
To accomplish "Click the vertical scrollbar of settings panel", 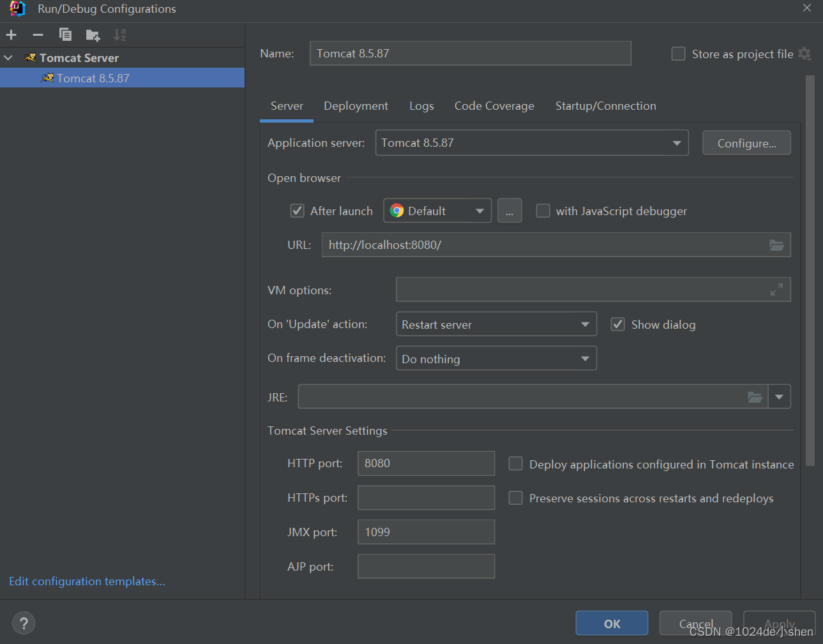I will (x=810, y=271).
